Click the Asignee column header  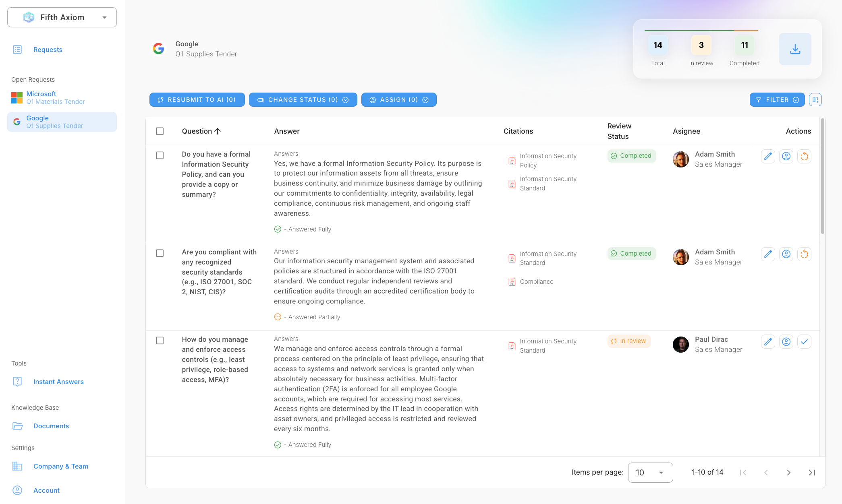(x=686, y=131)
